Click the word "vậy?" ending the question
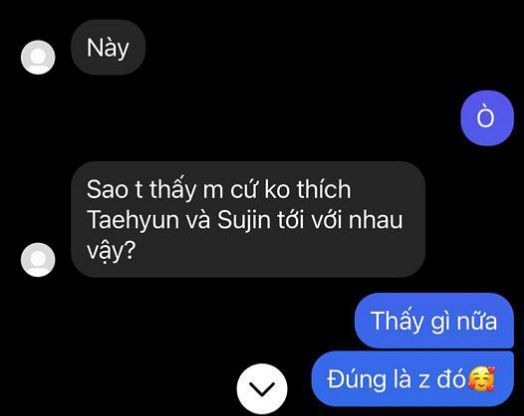 click(111, 251)
